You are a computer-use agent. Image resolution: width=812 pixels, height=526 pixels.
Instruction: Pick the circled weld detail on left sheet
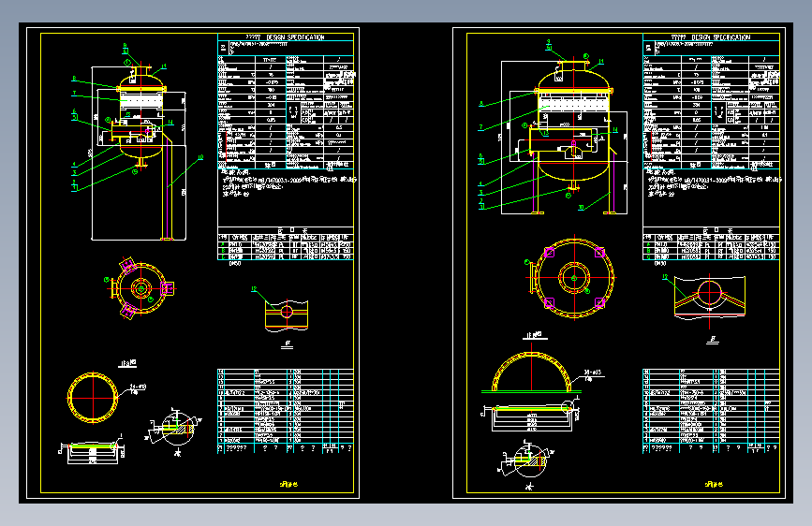click(x=175, y=430)
